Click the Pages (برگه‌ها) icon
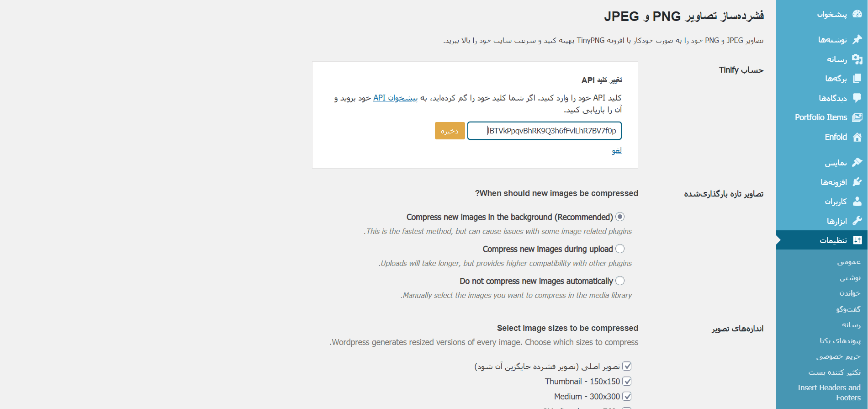This screenshot has width=868, height=409. click(x=857, y=79)
